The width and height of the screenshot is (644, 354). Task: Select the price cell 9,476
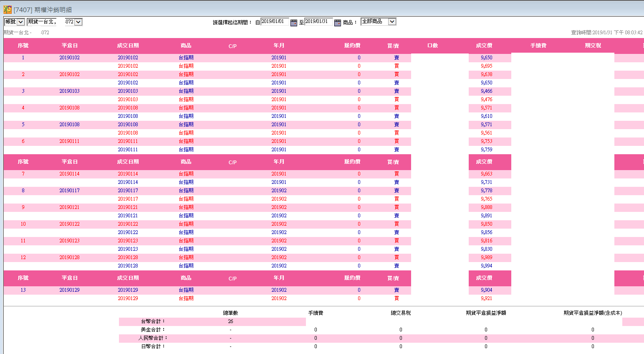coord(486,99)
